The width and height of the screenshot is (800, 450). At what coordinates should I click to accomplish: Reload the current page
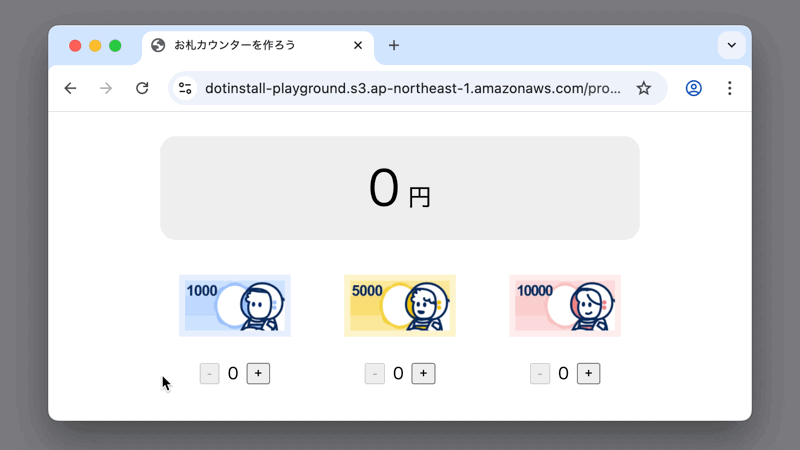(x=142, y=88)
